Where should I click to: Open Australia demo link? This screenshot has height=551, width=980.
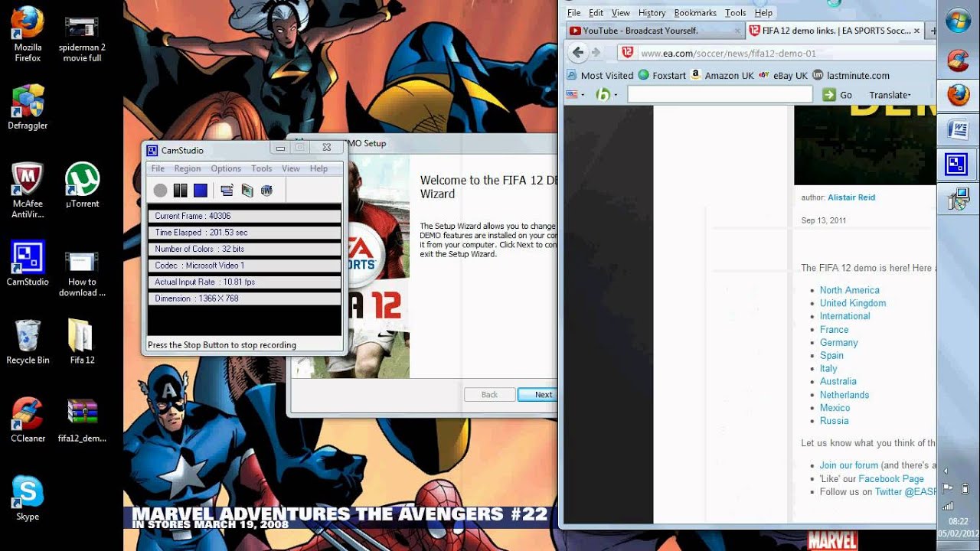[x=838, y=381]
